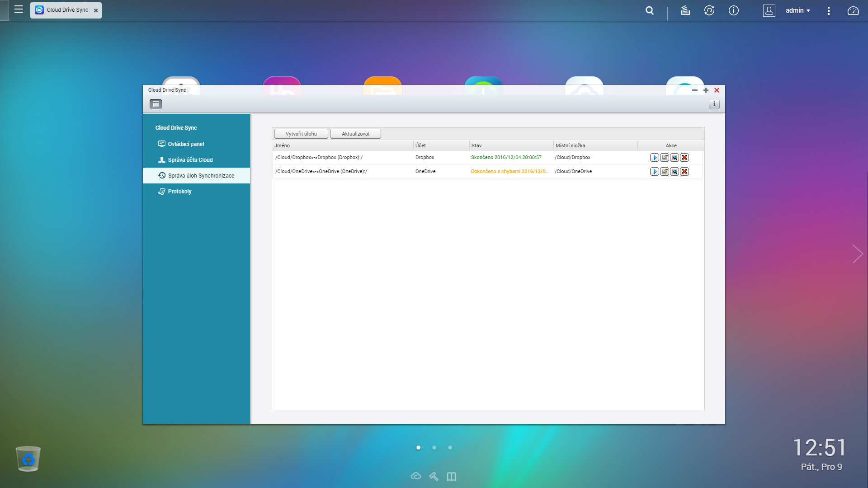
Task: View details of the Dropbox task
Action: (x=675, y=158)
